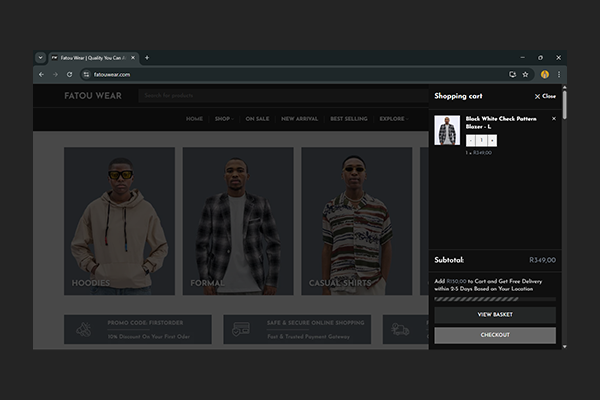
Task: Remove the blazer from the cart
Action: pos(553,119)
